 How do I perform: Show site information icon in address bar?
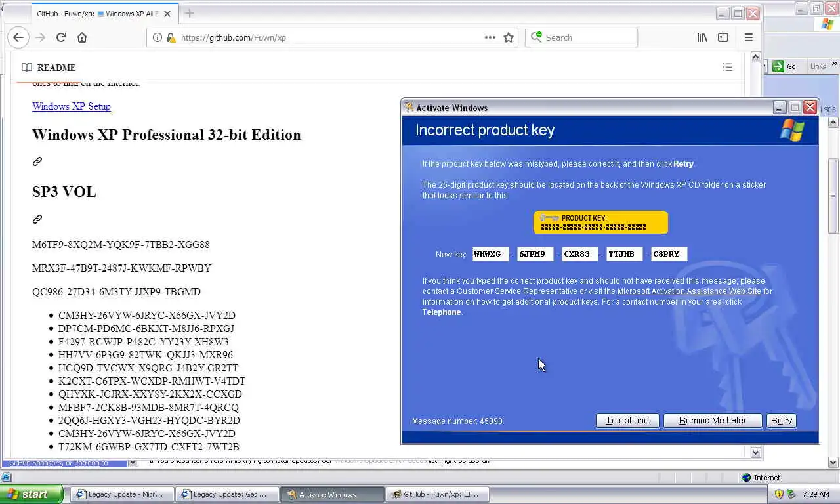click(157, 37)
